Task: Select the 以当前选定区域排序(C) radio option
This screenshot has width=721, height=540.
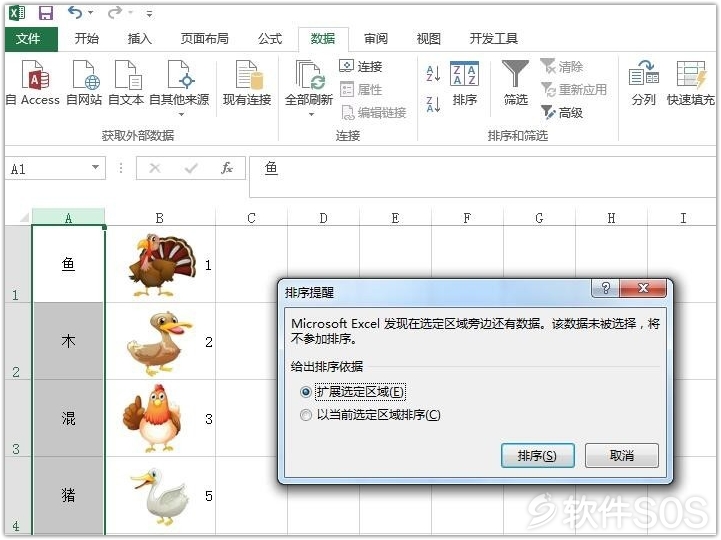Action: tap(370, 415)
